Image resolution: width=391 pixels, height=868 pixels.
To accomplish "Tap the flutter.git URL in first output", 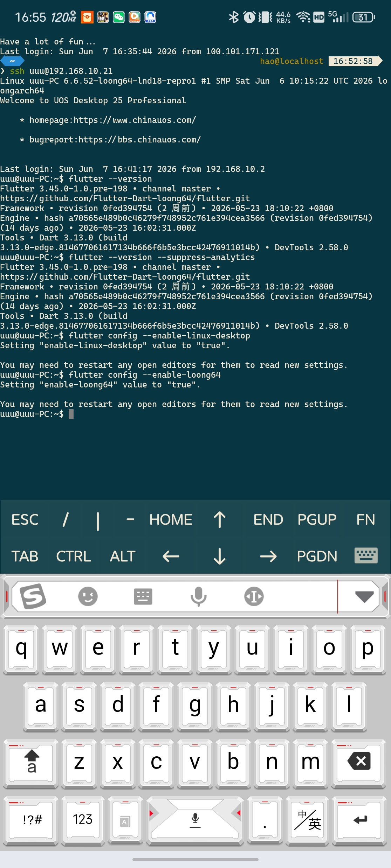I will (125, 198).
